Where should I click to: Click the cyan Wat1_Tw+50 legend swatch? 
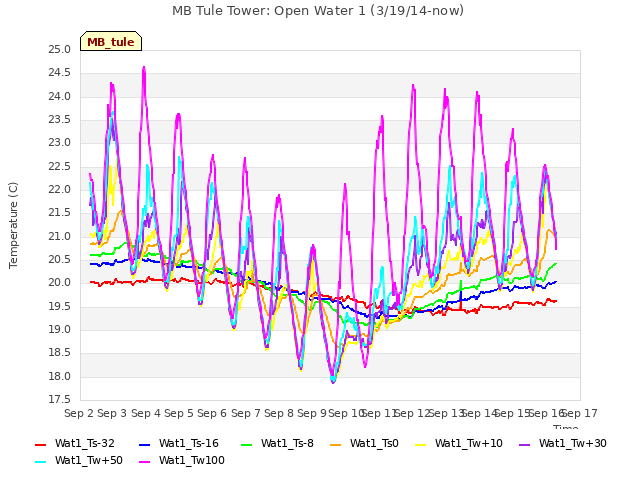tap(40, 462)
